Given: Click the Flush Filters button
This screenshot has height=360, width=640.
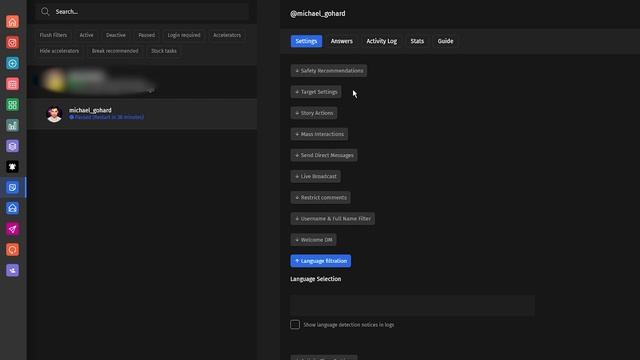Looking at the screenshot, I should point(53,35).
